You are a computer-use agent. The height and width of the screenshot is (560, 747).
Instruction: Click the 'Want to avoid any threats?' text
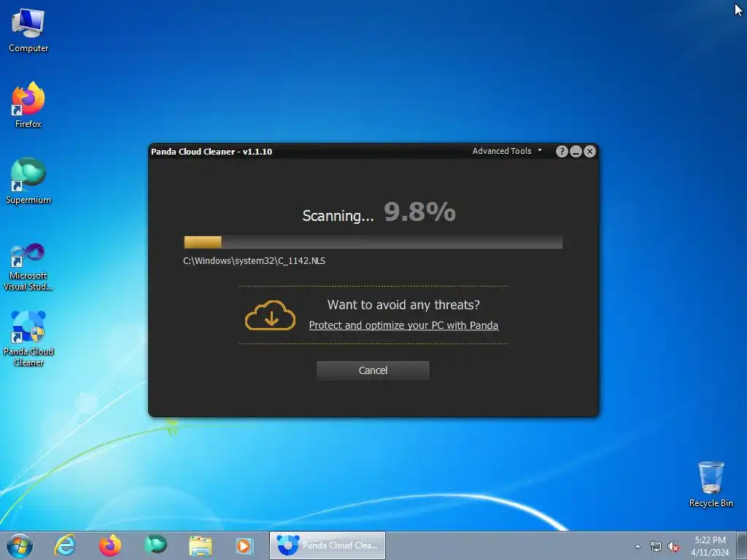(403, 305)
